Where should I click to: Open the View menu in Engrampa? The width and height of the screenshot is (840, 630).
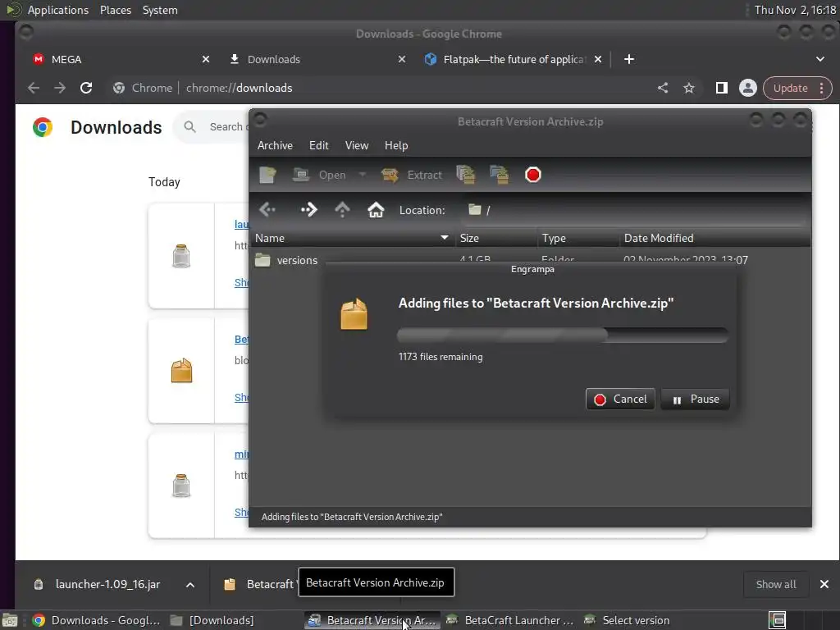(x=357, y=145)
